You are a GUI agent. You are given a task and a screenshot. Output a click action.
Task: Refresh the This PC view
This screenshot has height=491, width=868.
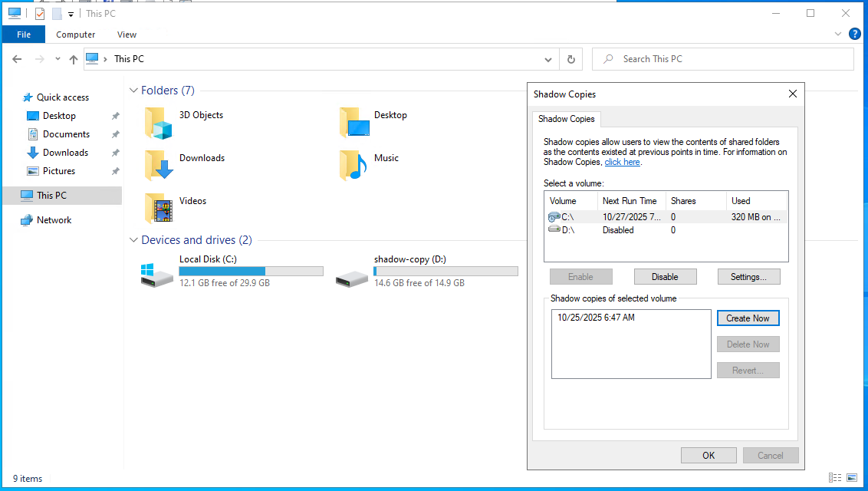tap(571, 59)
